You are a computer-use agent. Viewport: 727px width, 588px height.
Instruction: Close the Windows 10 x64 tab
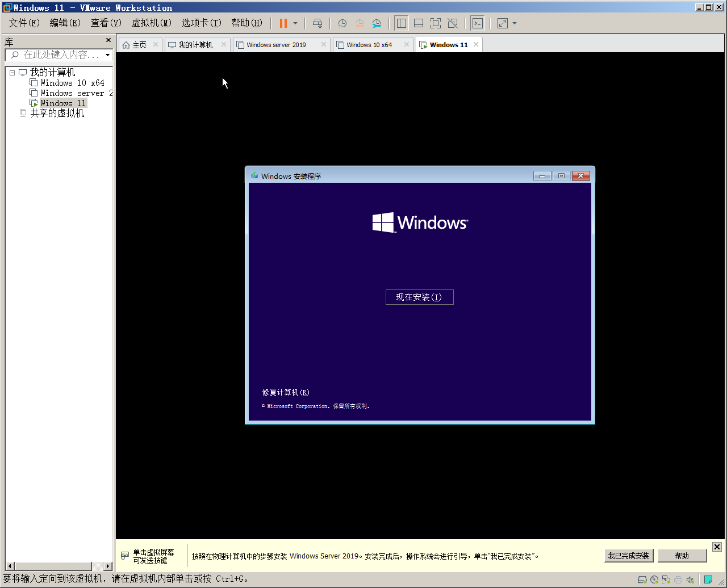point(407,44)
